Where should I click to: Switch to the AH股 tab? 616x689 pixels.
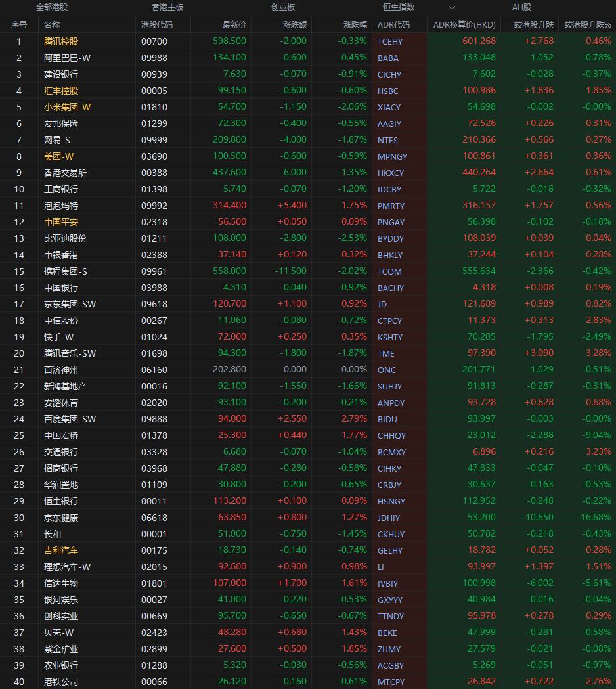pyautogui.click(x=521, y=7)
